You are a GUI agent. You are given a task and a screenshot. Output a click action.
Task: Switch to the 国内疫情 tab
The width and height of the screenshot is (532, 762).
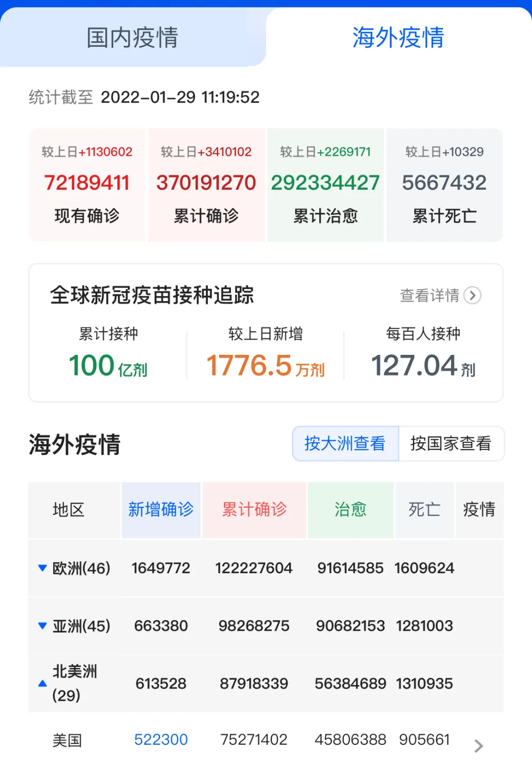[x=133, y=37]
